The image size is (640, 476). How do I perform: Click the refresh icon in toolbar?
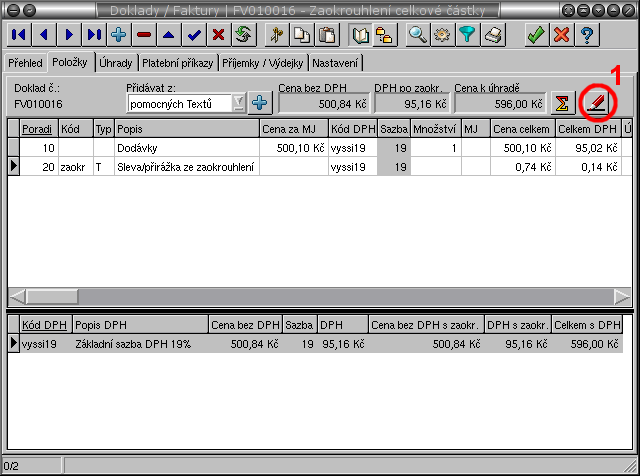(243, 35)
